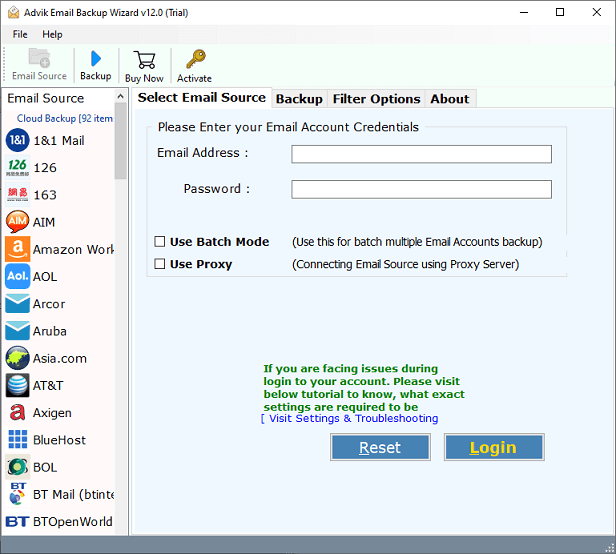Click the Email Source toolbar icon

click(39, 58)
